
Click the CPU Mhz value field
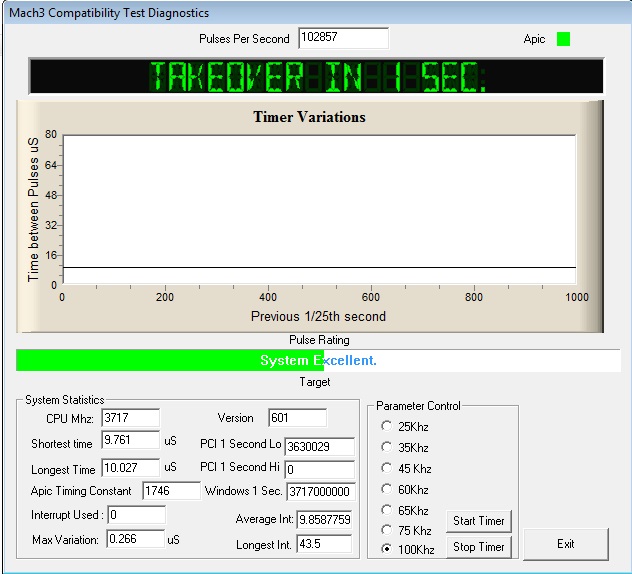(x=131, y=418)
